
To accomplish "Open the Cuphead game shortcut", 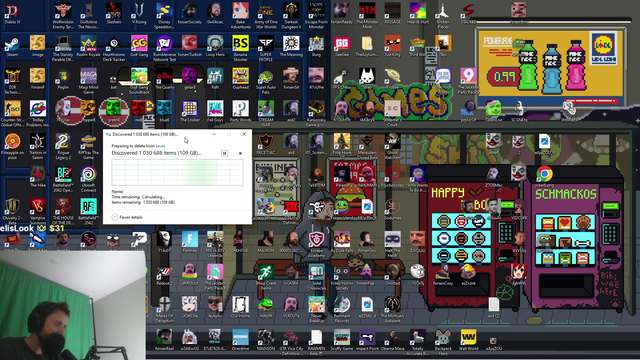I will pyautogui.click(x=240, y=78).
